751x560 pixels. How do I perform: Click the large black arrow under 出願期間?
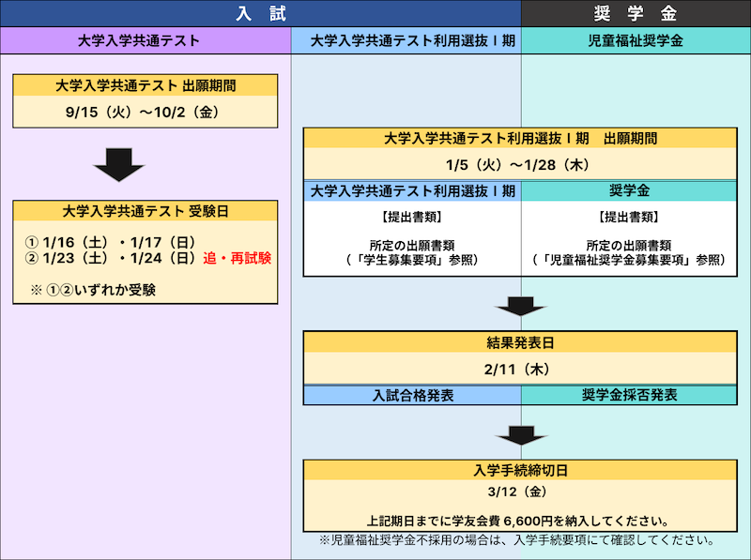coord(119,165)
